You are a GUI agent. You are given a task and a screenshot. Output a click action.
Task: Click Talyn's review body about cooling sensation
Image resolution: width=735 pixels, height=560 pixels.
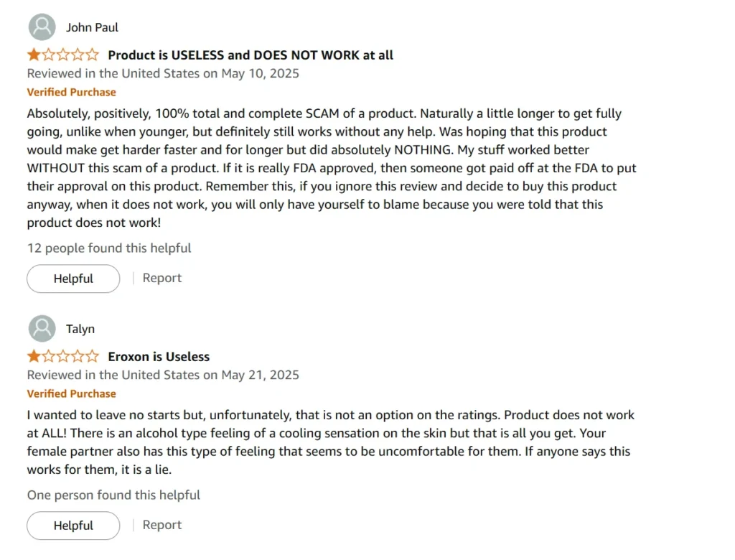(330, 442)
